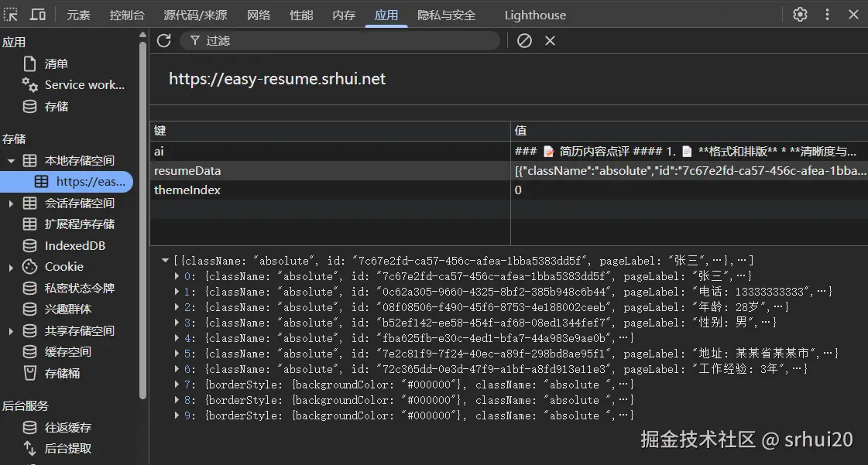Refresh the storage table
The image size is (868, 465).
coord(164,40)
